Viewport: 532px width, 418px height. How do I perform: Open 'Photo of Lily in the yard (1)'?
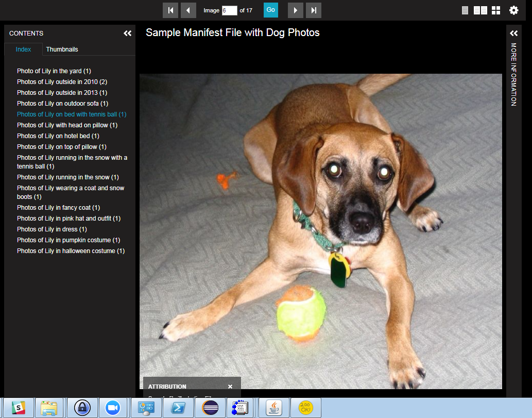click(54, 71)
